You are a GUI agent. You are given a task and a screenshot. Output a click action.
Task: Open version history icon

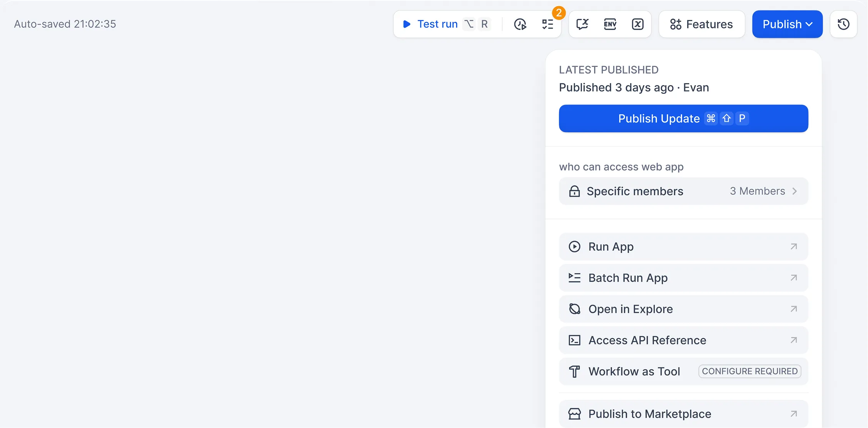click(x=843, y=24)
